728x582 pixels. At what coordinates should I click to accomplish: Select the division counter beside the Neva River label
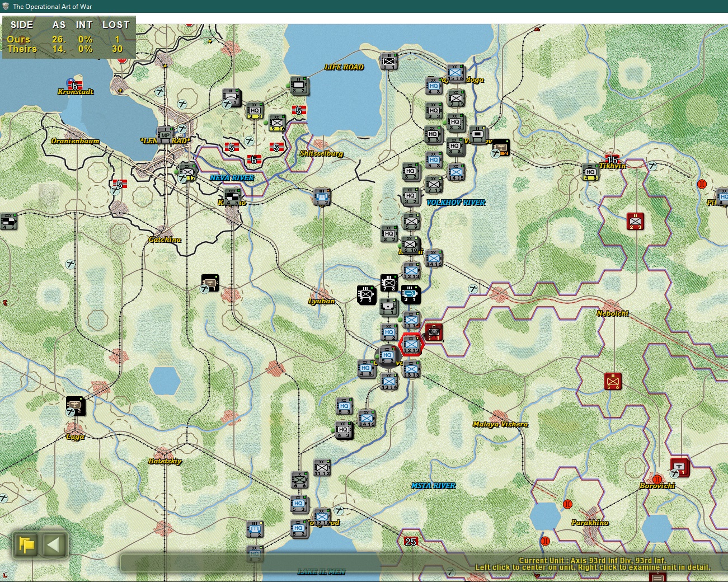tap(187, 172)
